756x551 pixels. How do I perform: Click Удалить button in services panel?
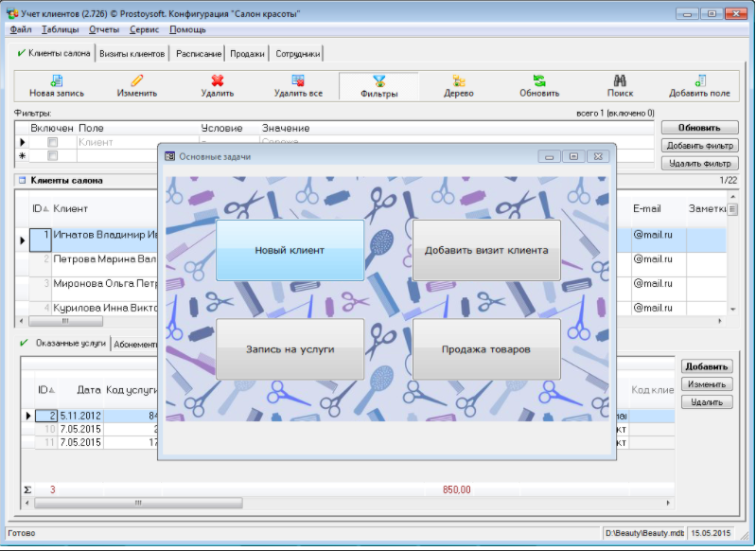tap(707, 402)
